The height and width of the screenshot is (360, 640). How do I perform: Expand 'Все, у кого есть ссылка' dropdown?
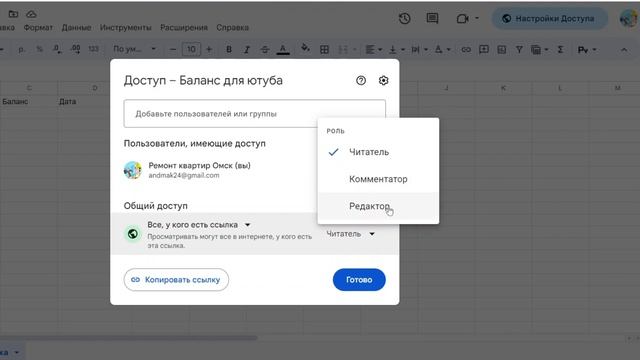(x=199, y=225)
